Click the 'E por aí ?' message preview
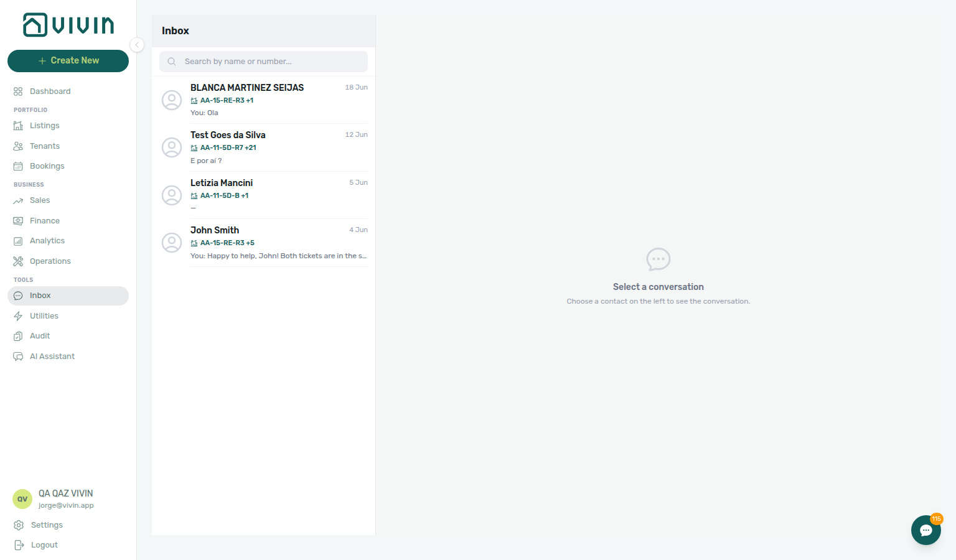 pos(206,161)
